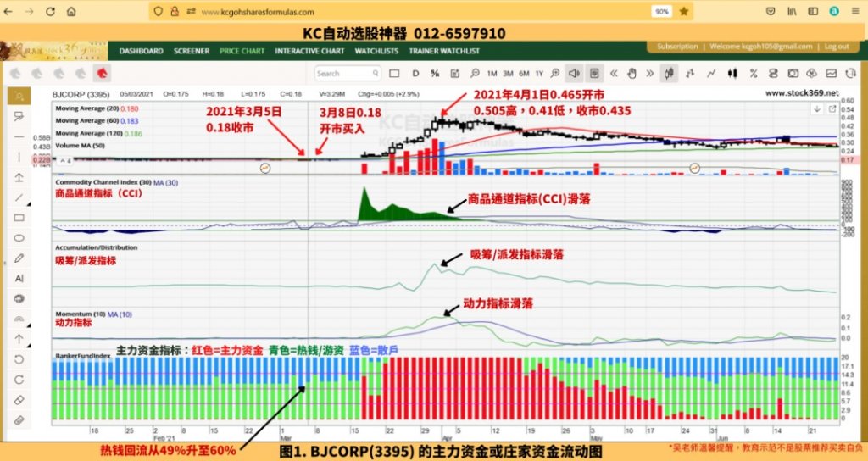Click the redo drawing icon
This screenshot has width=868, height=461.
(19, 380)
